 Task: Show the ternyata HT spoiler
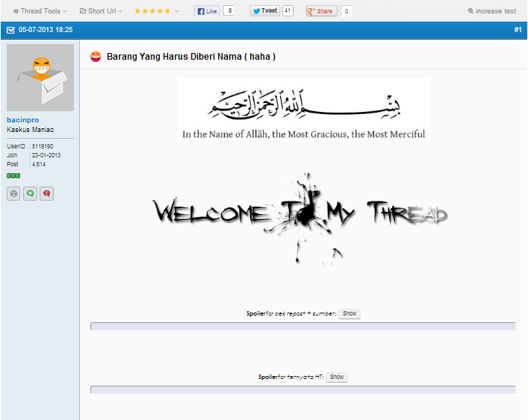tap(337, 377)
